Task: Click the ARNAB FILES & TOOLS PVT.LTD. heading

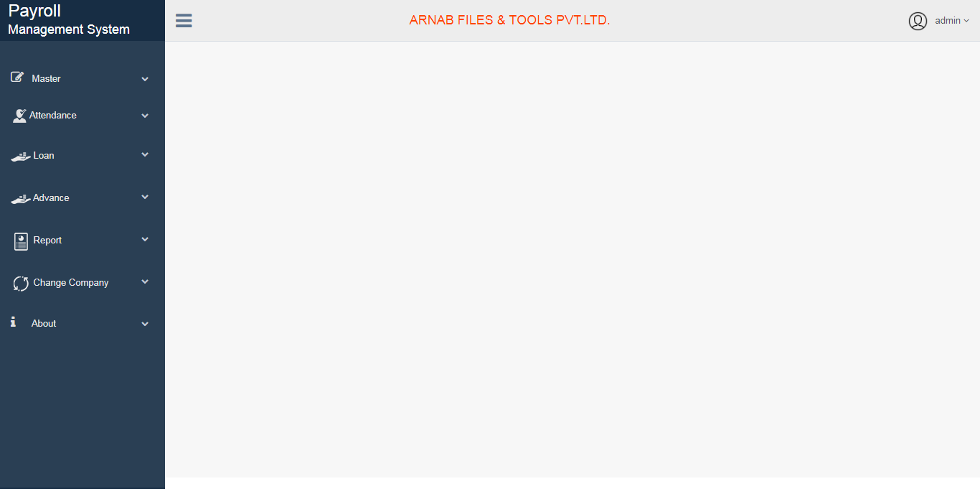Action: click(509, 20)
